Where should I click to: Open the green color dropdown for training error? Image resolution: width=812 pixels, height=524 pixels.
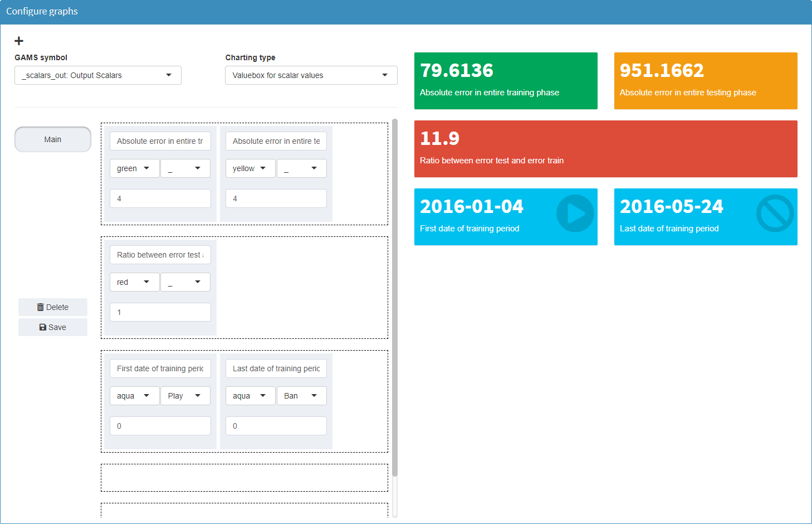134,168
